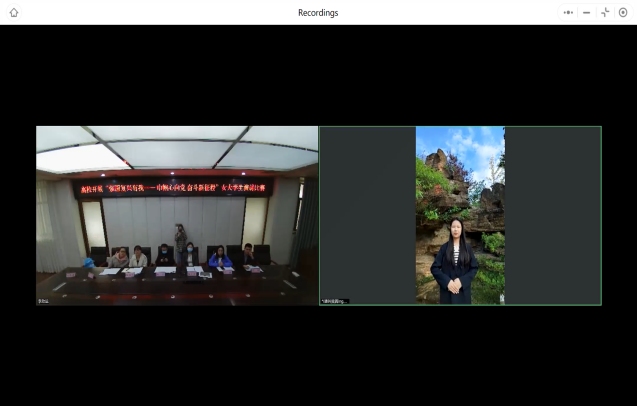
Task: Click the name label on the left video
Action: click(44, 300)
